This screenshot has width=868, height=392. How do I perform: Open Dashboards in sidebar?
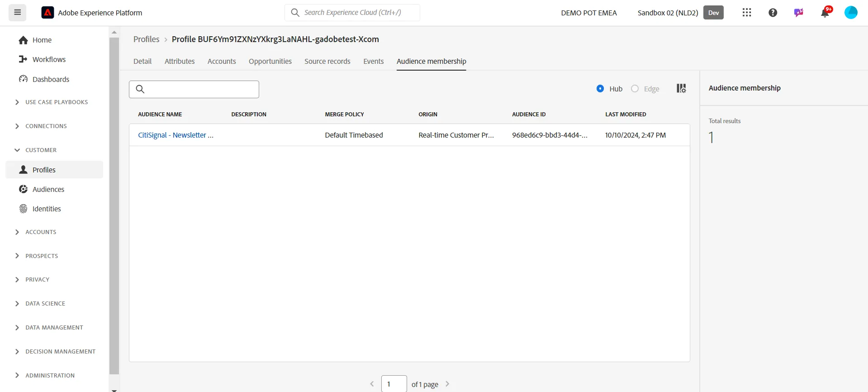click(x=44, y=79)
